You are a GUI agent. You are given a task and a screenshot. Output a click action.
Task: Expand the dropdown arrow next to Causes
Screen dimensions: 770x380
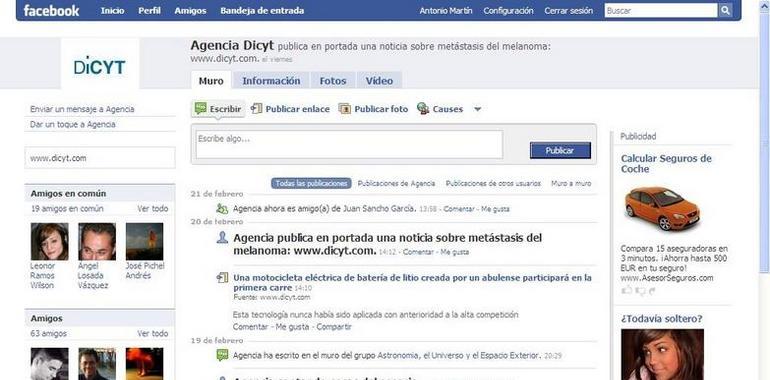click(x=477, y=109)
